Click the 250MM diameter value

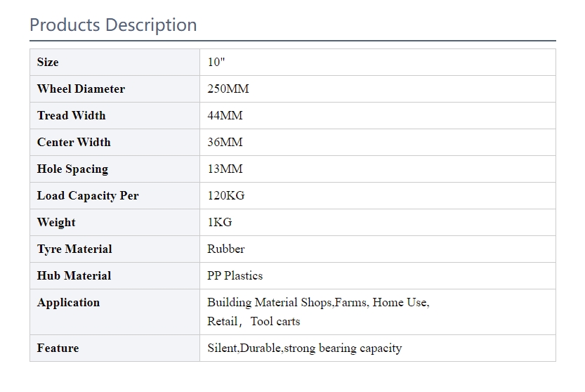[x=228, y=89]
